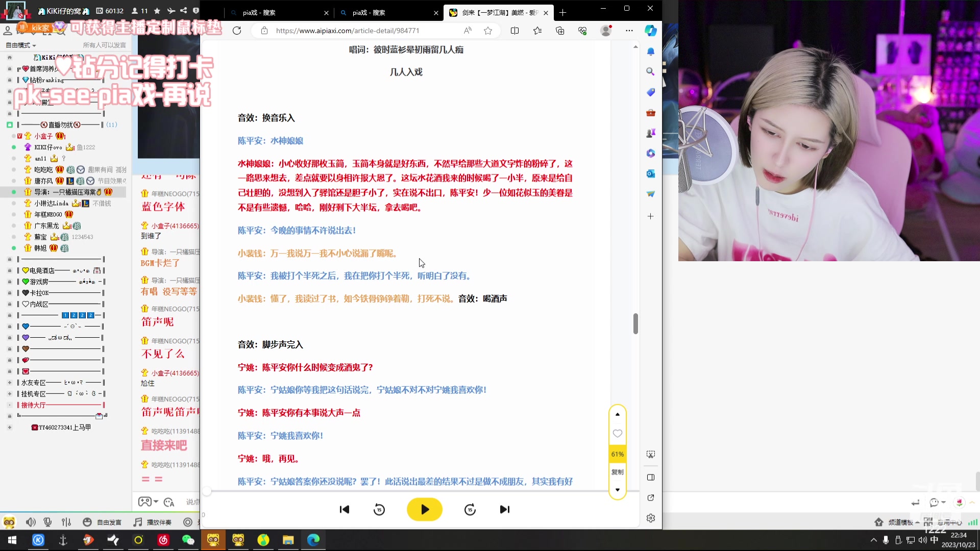Open Tools briefcase in Edge sidebar
The height and width of the screenshot is (551, 980).
tap(650, 113)
